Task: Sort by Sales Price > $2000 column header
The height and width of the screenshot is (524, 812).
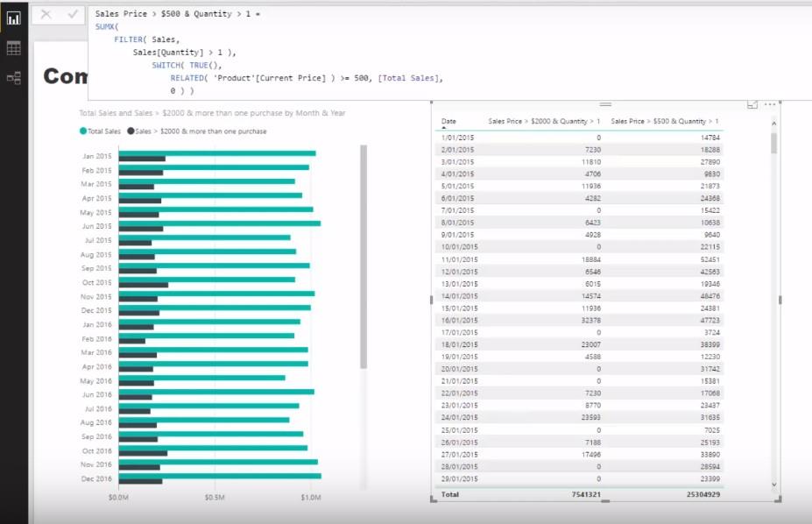Action: 544,121
